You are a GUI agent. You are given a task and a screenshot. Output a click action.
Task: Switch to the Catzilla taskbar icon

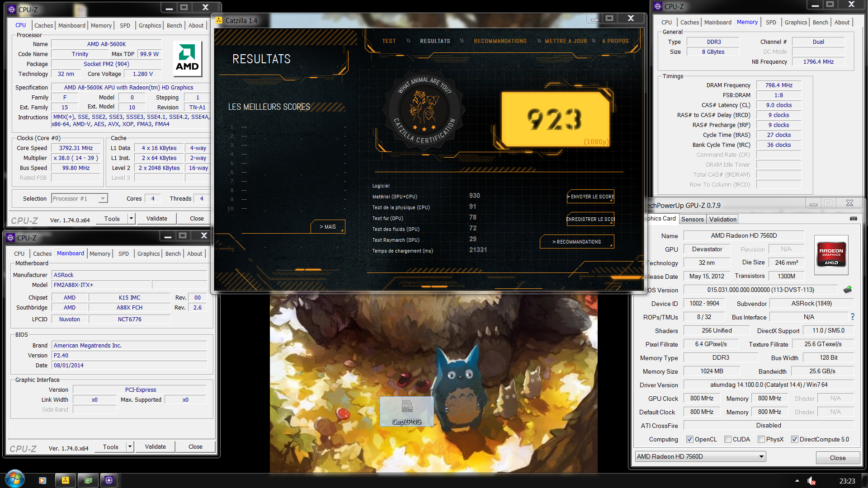click(x=66, y=480)
